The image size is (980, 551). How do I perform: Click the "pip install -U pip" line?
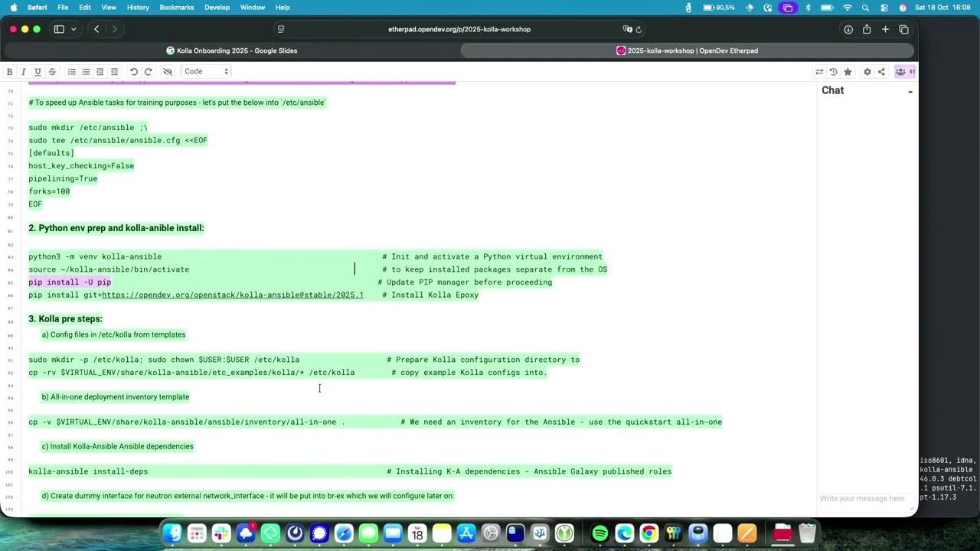[70, 282]
